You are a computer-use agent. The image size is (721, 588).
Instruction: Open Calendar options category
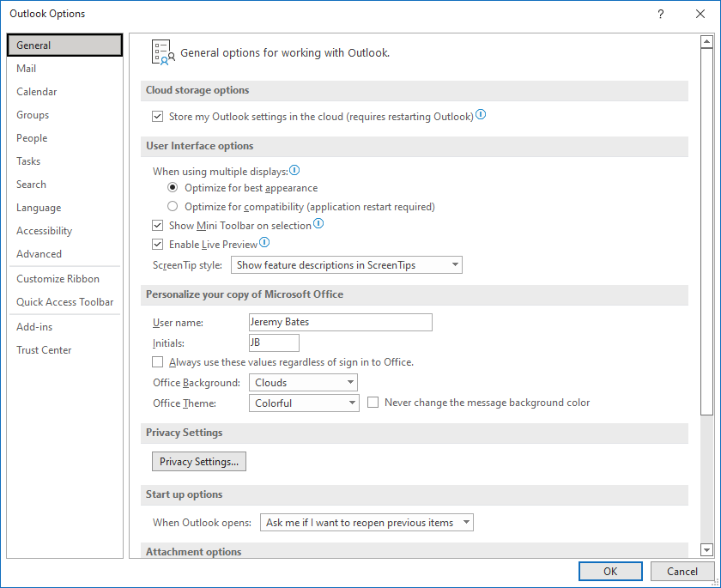(65, 92)
